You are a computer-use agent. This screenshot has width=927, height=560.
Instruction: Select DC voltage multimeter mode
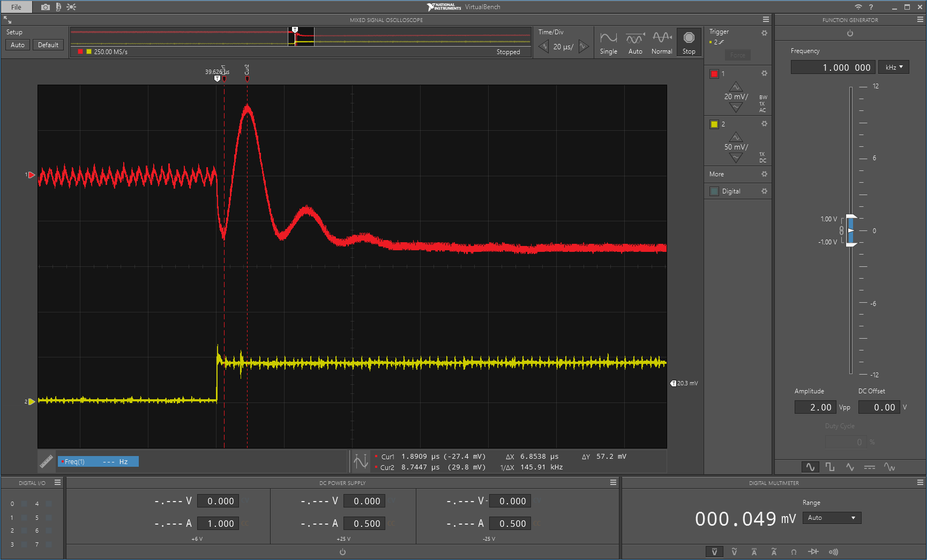[714, 551]
